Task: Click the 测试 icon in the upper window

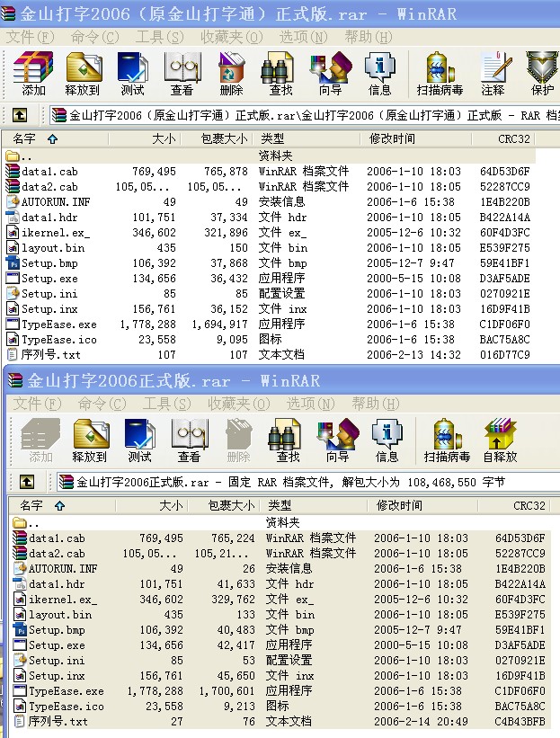Action: pos(133,74)
